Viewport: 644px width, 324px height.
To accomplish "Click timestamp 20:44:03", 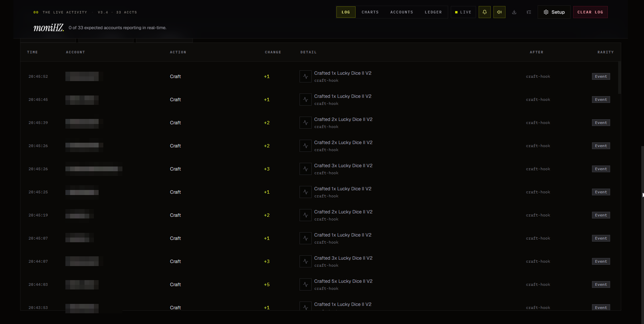I will coord(38,284).
